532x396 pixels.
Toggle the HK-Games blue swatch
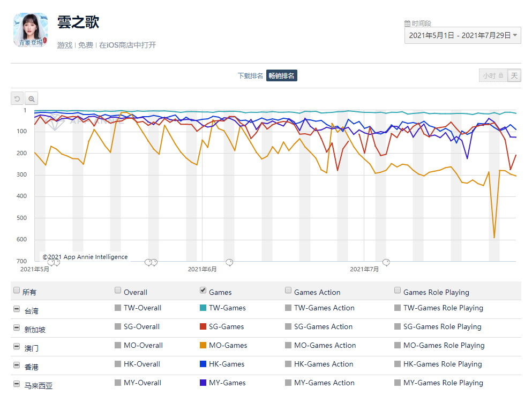pos(203,364)
